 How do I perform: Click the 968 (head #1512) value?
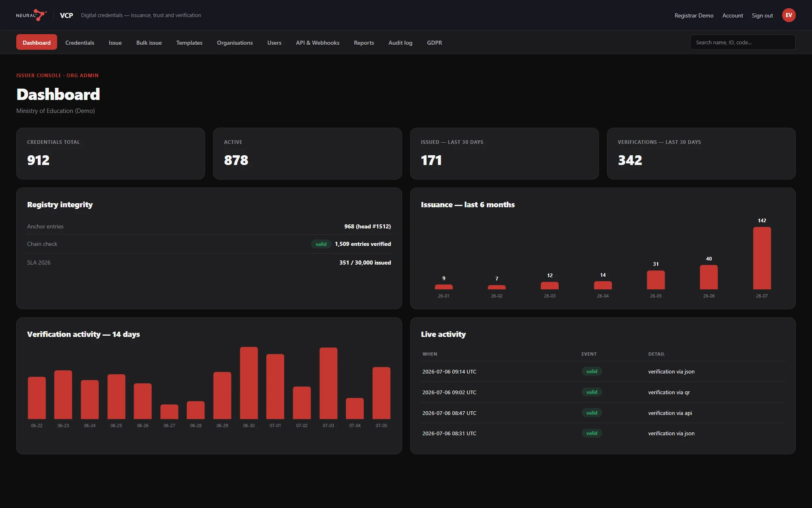point(367,226)
